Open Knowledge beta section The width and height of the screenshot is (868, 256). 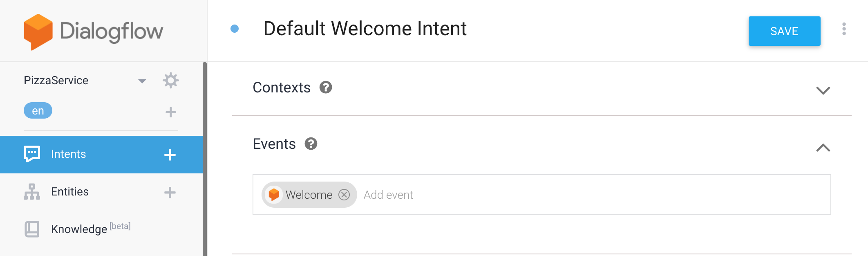[x=79, y=229]
